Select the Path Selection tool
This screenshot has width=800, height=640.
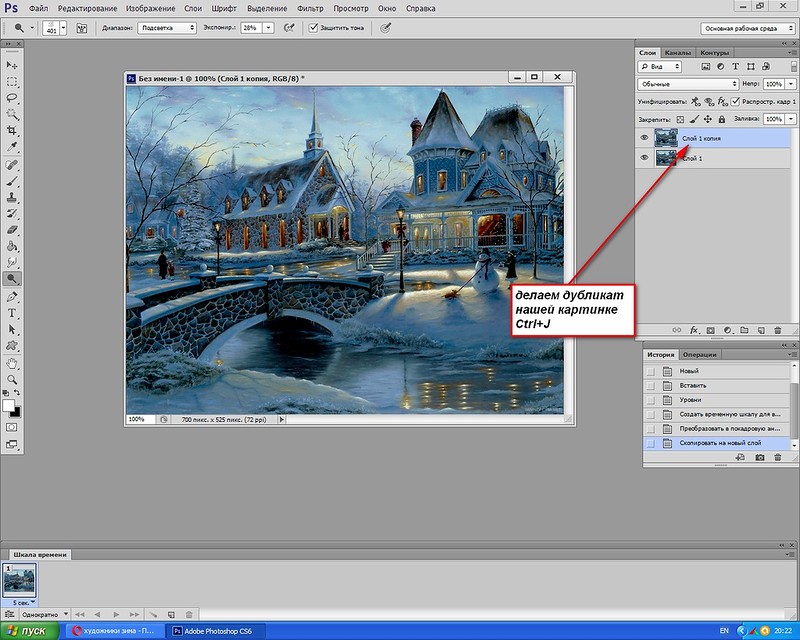[x=11, y=329]
